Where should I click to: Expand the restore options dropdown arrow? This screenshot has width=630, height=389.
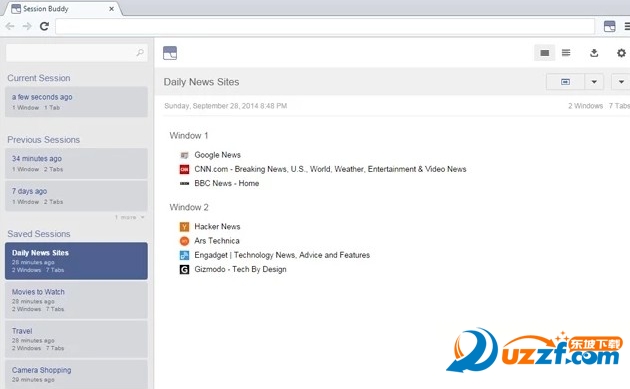pyautogui.click(x=594, y=82)
